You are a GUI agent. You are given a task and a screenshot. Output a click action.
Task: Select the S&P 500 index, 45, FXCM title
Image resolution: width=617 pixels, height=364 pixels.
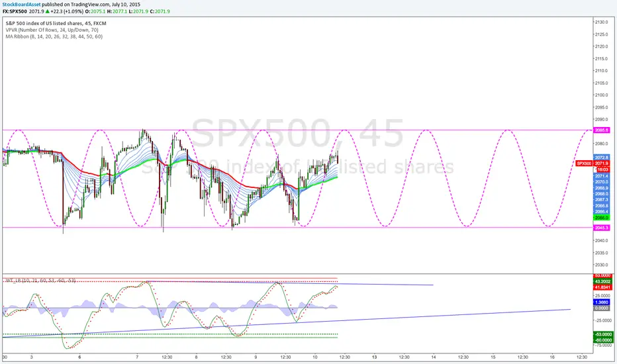[x=56, y=23]
